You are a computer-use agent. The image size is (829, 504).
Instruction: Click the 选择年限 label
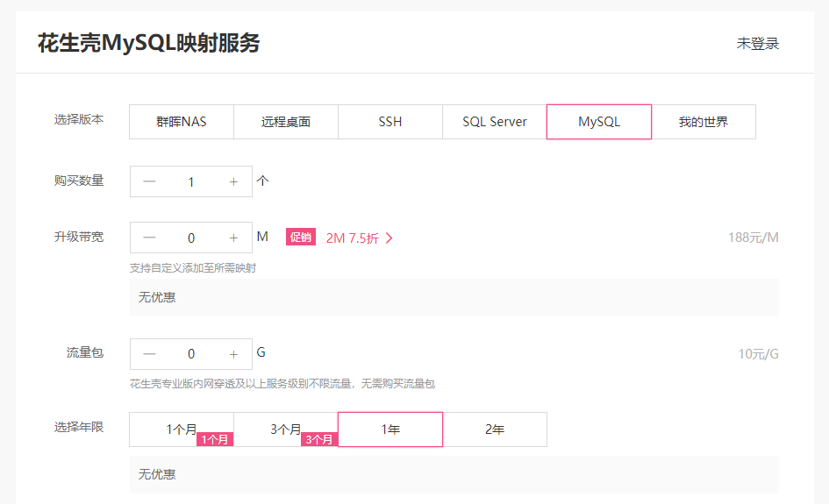pos(79,427)
